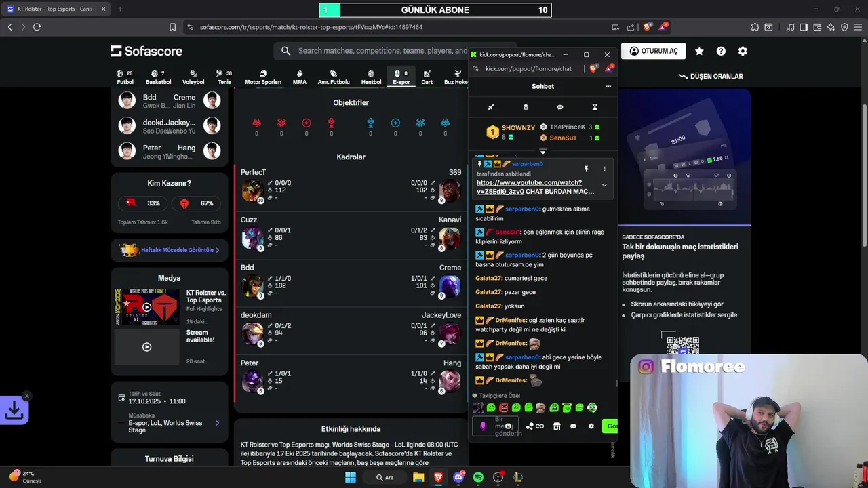The height and width of the screenshot is (488, 868).
Task: Click the speech bubble icon in chat toolbar
Action: [x=560, y=107]
